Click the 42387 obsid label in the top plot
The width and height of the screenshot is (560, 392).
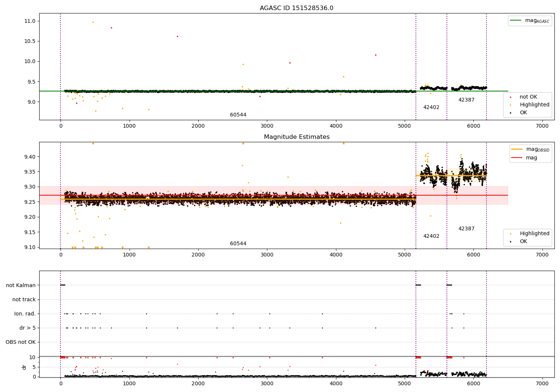(x=466, y=100)
